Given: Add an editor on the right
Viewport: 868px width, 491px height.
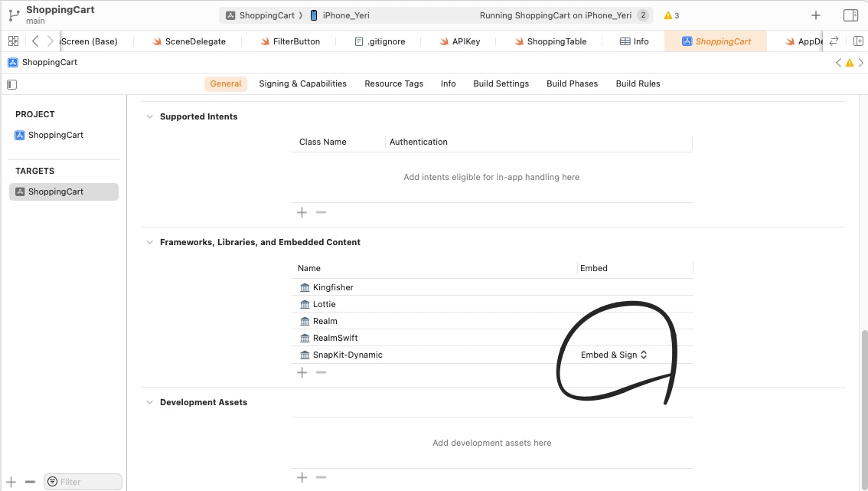Looking at the screenshot, I should pyautogui.click(x=858, y=41).
